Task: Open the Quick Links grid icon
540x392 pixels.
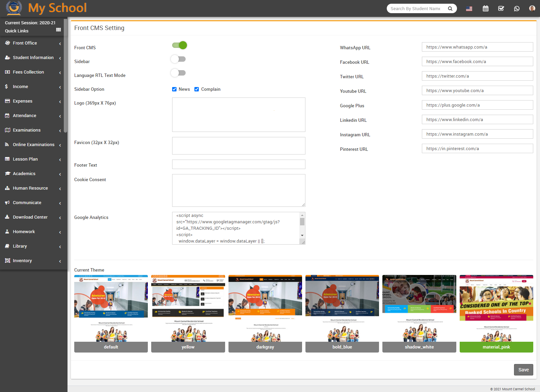Action: [x=58, y=30]
